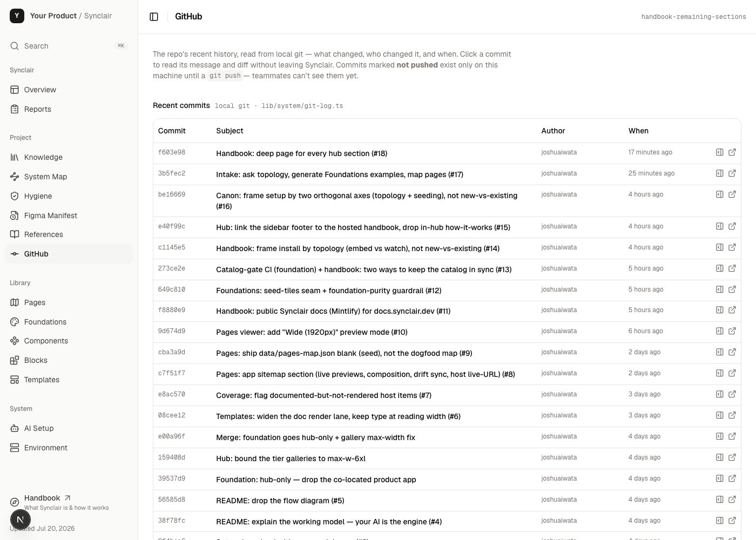Viewport: 756px width, 540px height.
Task: Open commit e00a96f externally
Action: tap(732, 436)
